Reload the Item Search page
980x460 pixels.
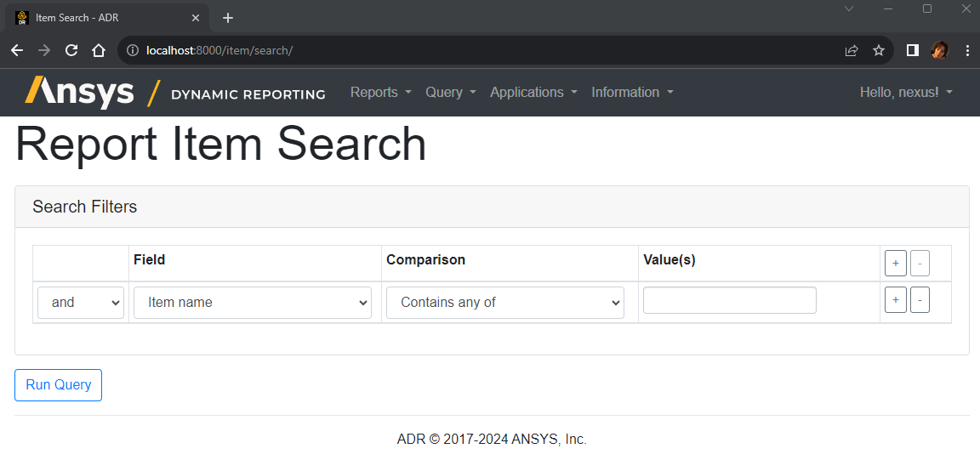(71, 51)
